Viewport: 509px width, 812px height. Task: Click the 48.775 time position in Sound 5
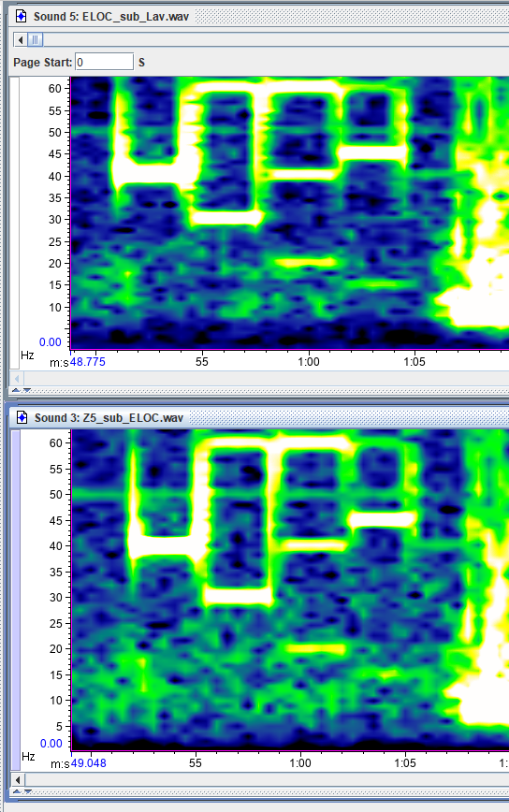point(88,361)
